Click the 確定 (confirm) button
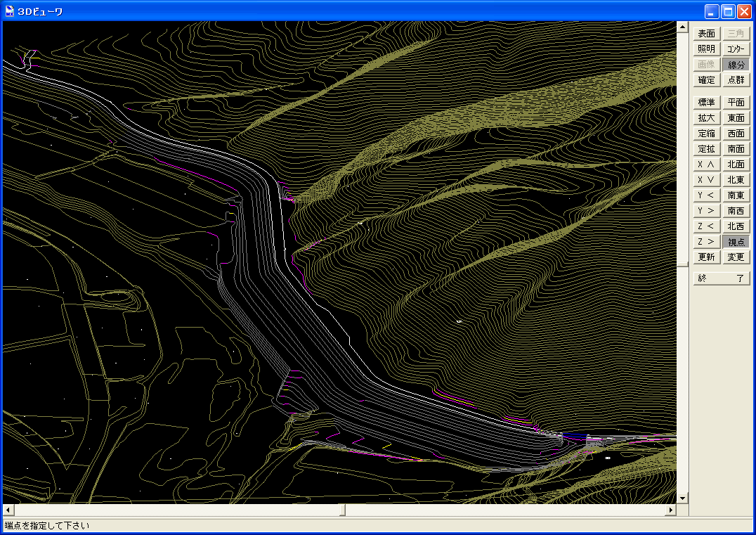The width and height of the screenshot is (756, 535). pos(707,80)
